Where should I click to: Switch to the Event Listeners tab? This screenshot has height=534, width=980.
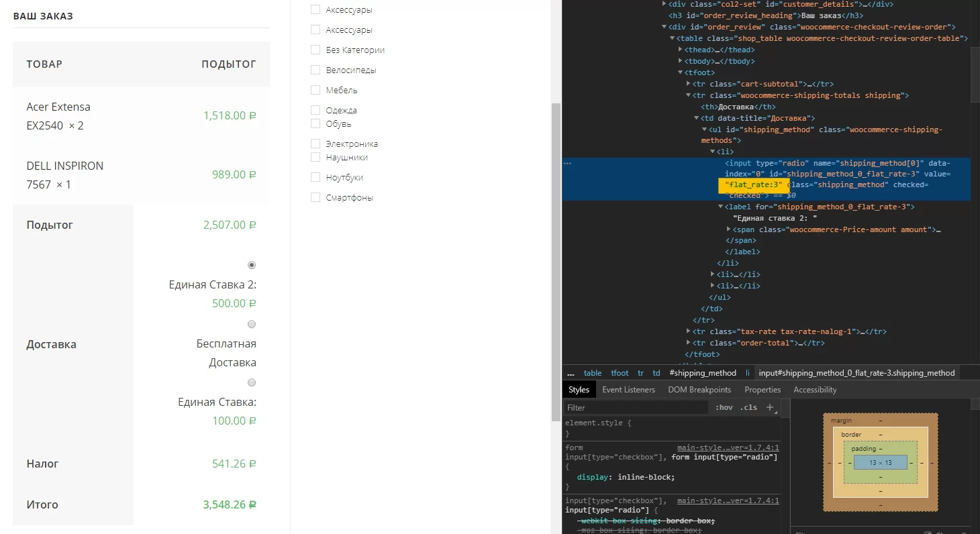pyautogui.click(x=628, y=390)
